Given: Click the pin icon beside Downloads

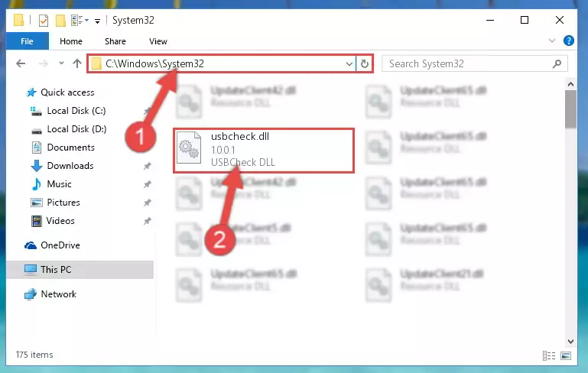Looking at the screenshot, I should 148,166.
